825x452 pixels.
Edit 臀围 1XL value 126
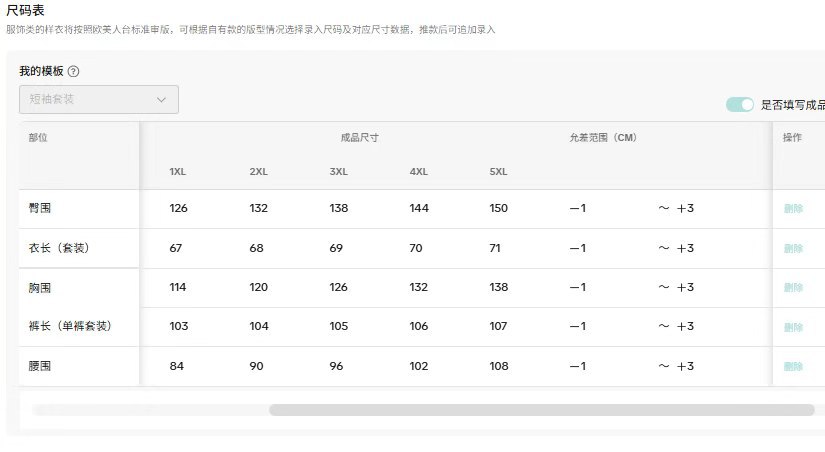[x=178, y=208]
